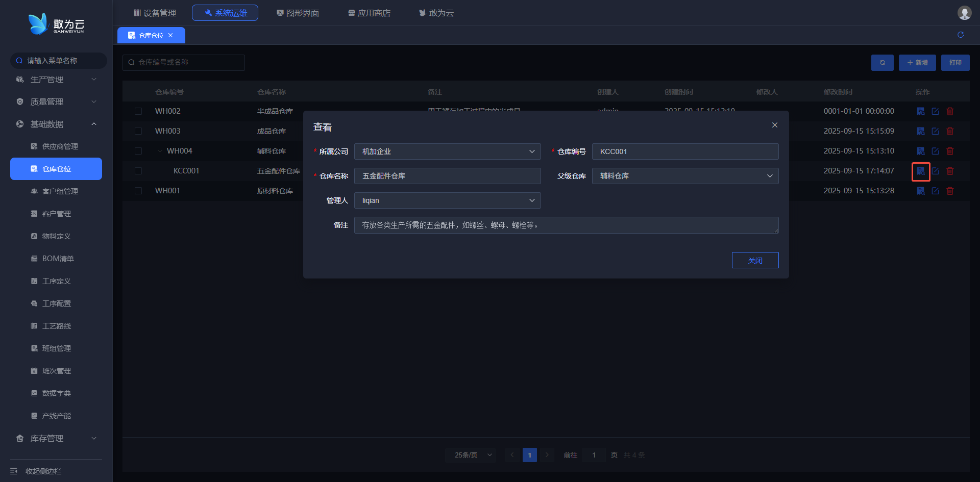Click the refresh button beside 新增

[882, 63]
